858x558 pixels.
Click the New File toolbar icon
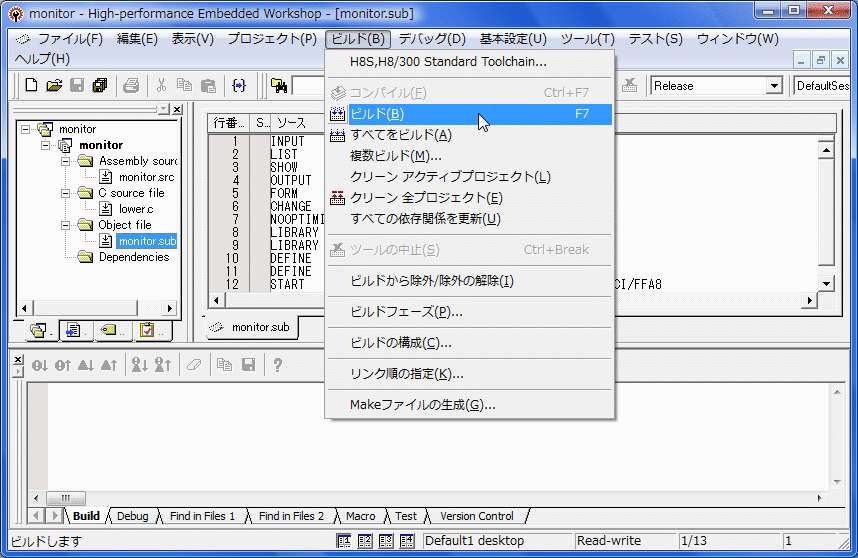tap(31, 85)
